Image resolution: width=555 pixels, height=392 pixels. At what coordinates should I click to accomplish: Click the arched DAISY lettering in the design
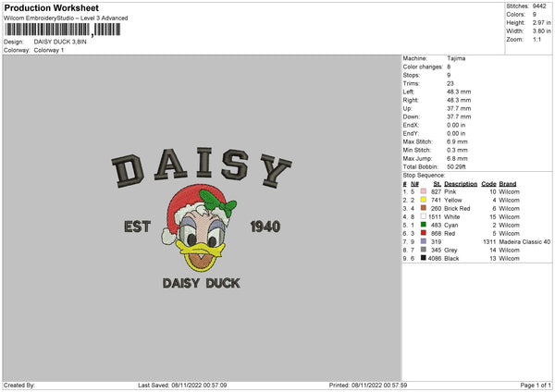tap(202, 166)
